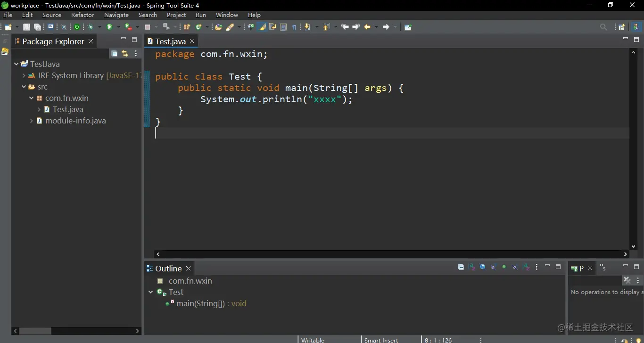Collapse the src folder node
This screenshot has width=644, height=343.
pyautogui.click(x=24, y=87)
